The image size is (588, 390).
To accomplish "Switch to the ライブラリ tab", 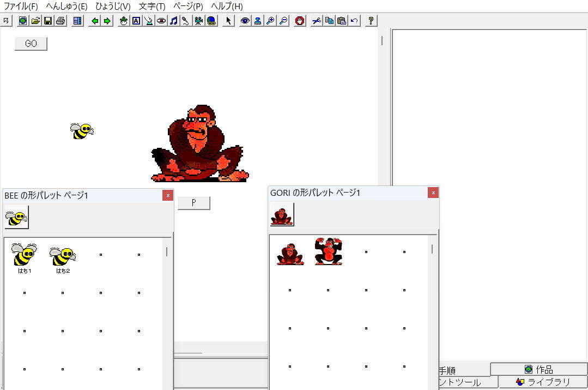I will click(543, 382).
